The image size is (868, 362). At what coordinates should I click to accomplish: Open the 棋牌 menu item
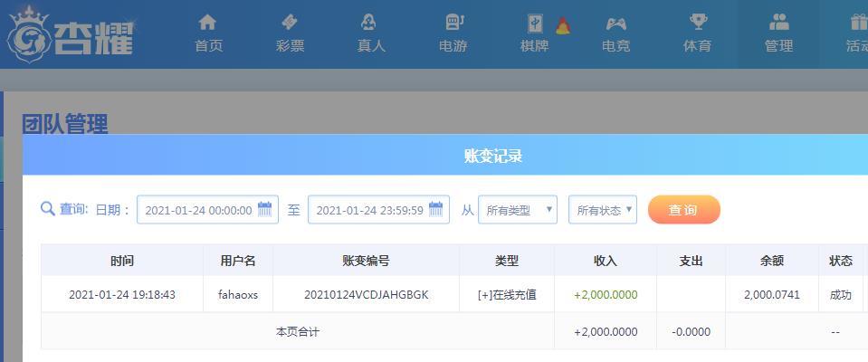[535, 46]
